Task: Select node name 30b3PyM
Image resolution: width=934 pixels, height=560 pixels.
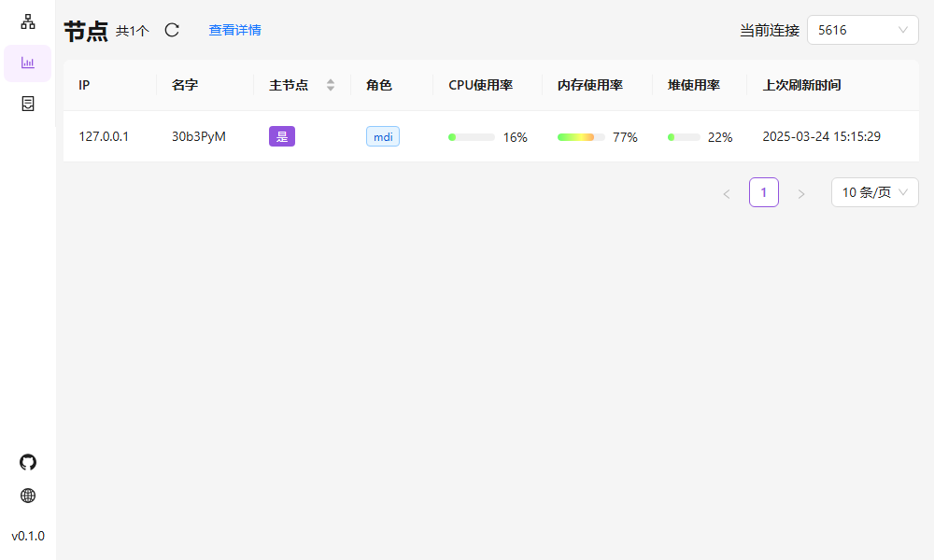Action: 199,136
